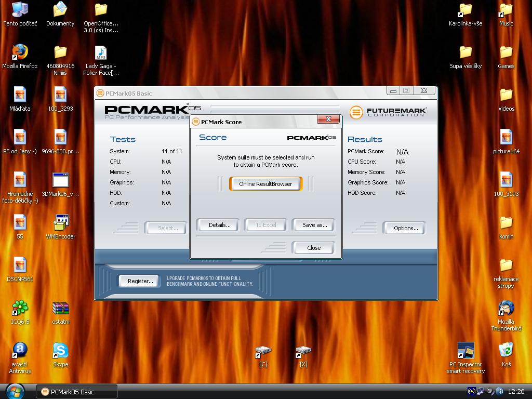Select the image file named 55

[20, 227]
